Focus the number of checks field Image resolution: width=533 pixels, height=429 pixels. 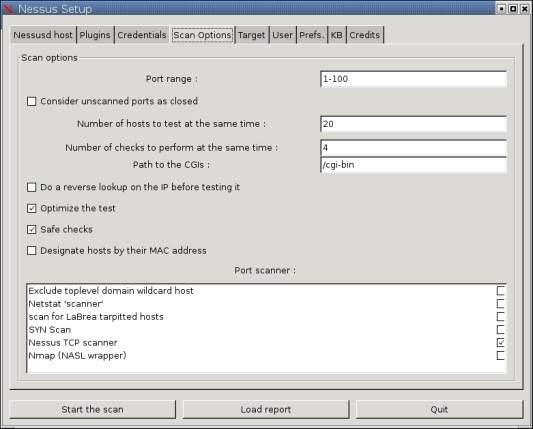(x=413, y=148)
